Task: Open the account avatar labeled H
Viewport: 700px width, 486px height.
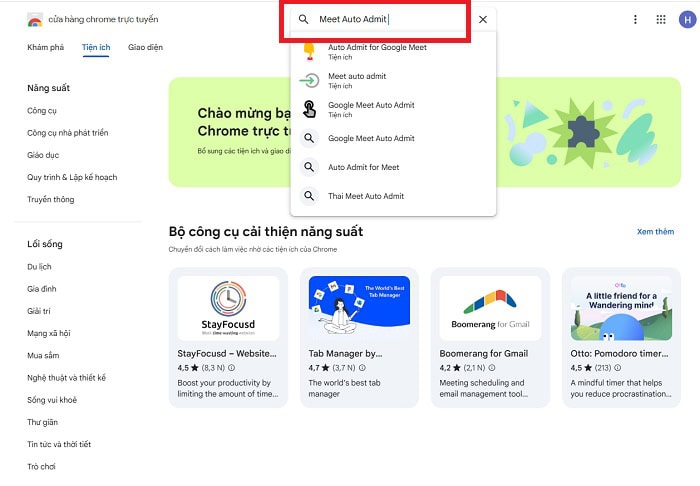Action: [688, 19]
